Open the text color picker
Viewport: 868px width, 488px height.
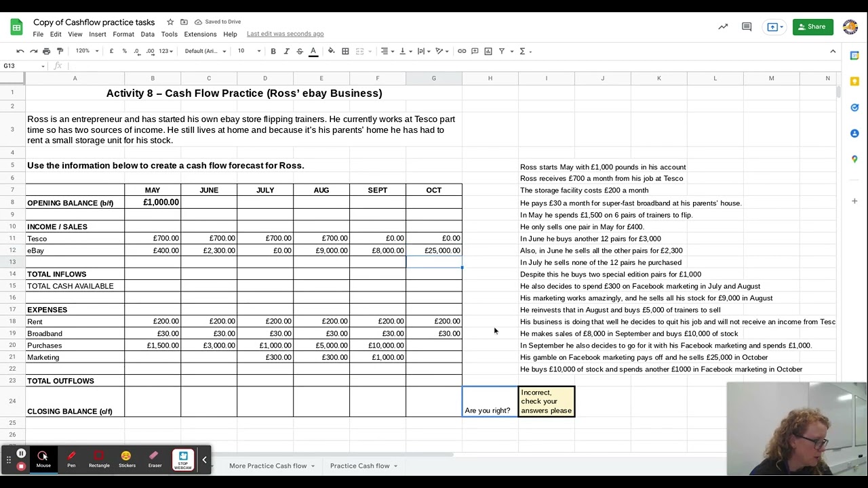coord(313,51)
